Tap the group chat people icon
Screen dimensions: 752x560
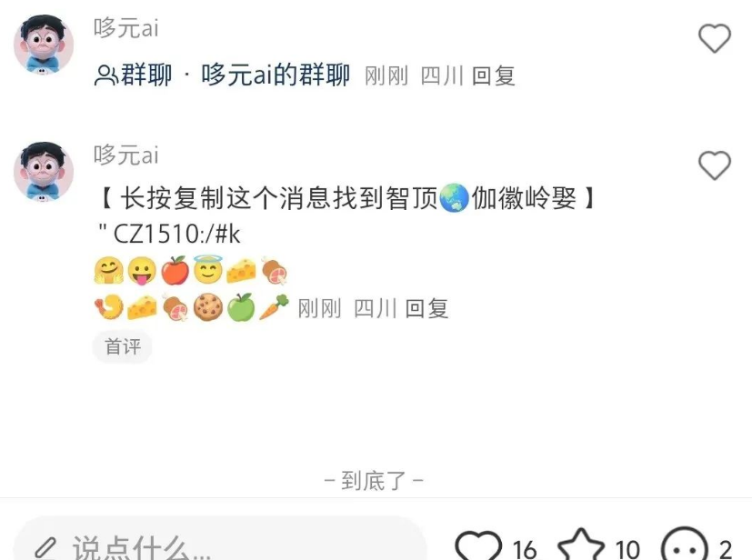click(x=105, y=75)
